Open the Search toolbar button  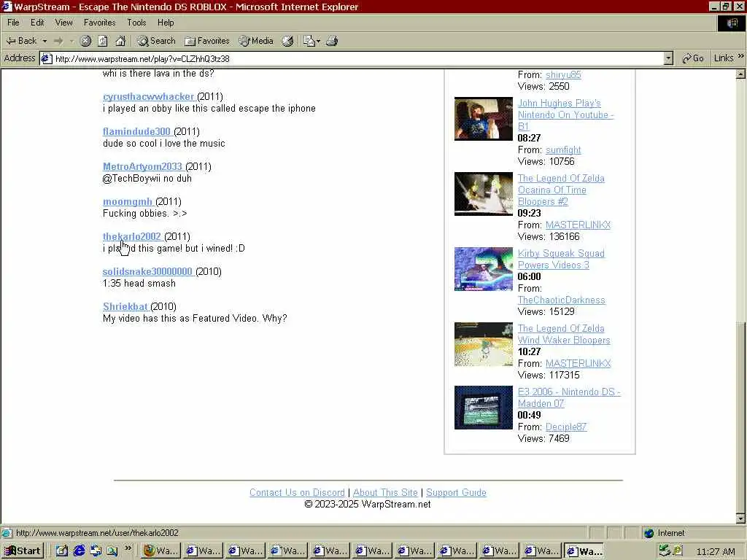[x=157, y=41]
